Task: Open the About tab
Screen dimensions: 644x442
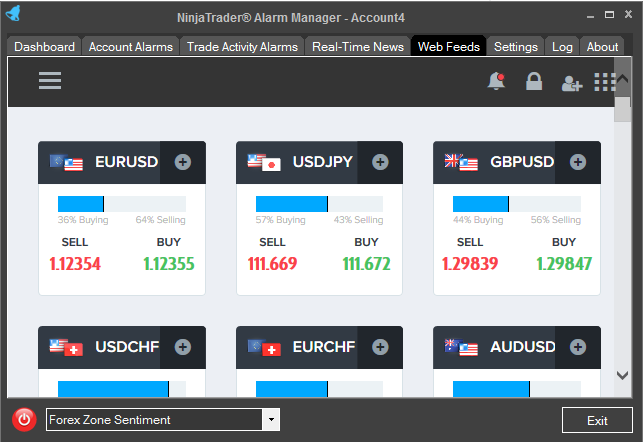Action: (x=602, y=46)
